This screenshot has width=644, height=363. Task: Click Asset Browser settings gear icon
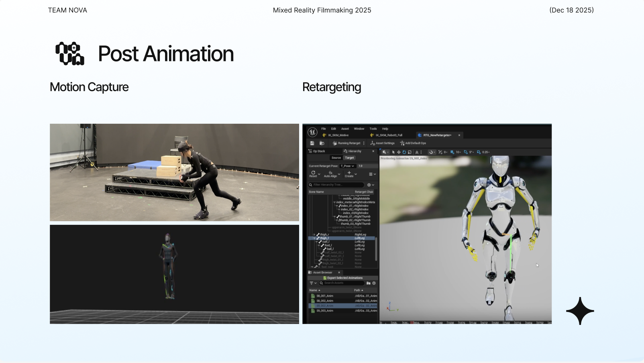374,283
